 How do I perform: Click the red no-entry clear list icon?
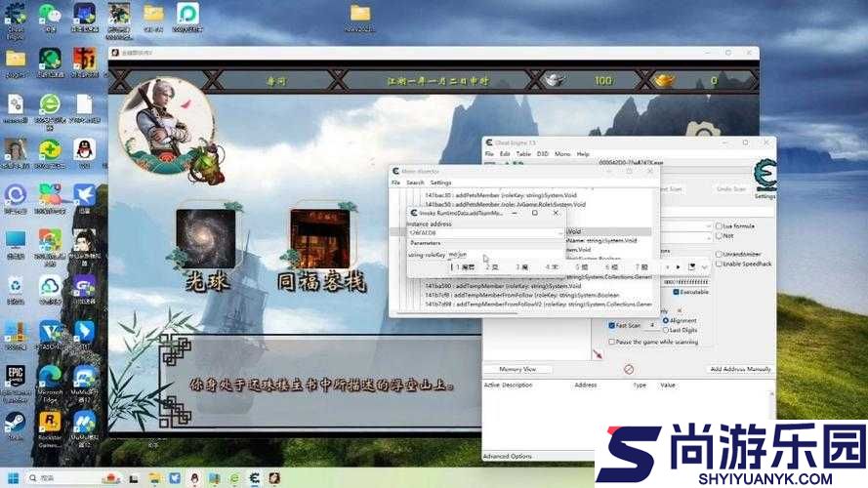click(628, 369)
